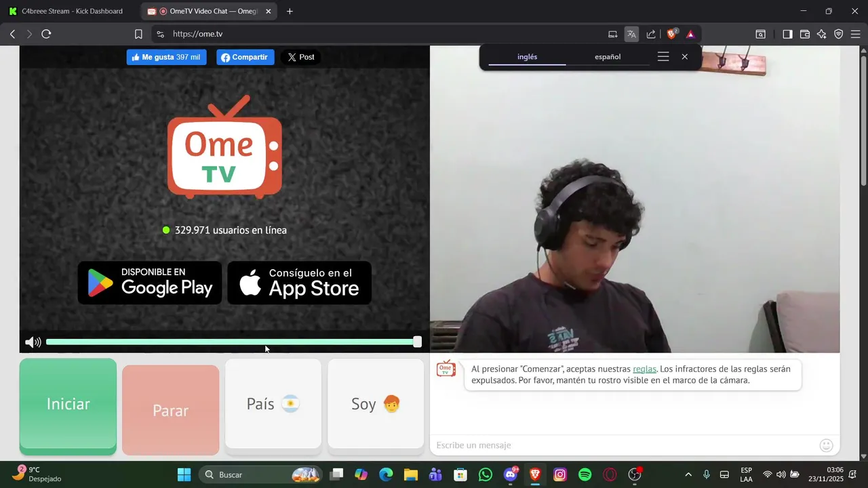Image resolution: width=868 pixels, height=488 pixels.
Task: Close the translate popup
Action: pyautogui.click(x=685, y=57)
